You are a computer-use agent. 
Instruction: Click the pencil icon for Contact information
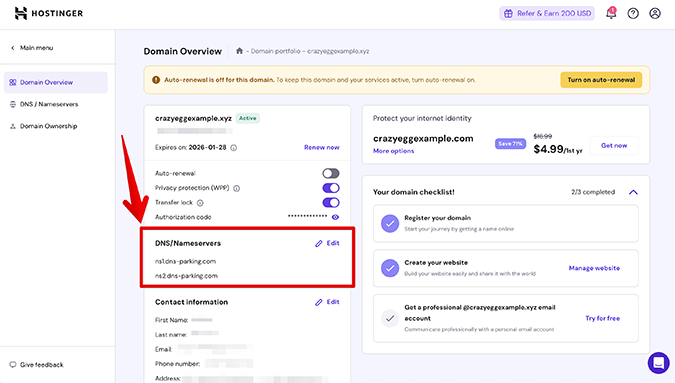319,303
